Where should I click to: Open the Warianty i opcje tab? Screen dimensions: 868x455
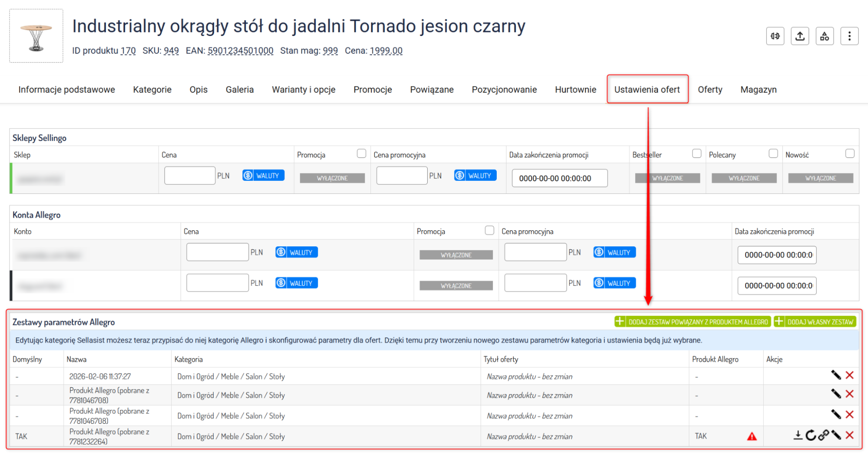(304, 90)
